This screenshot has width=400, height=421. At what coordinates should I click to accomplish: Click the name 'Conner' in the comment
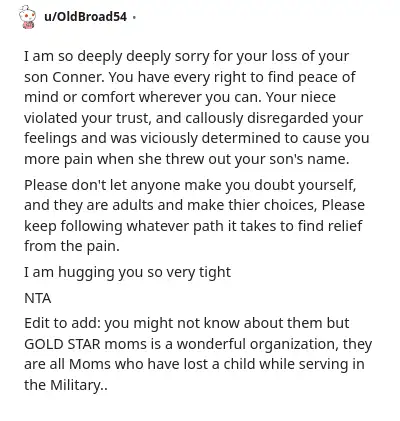point(78,77)
